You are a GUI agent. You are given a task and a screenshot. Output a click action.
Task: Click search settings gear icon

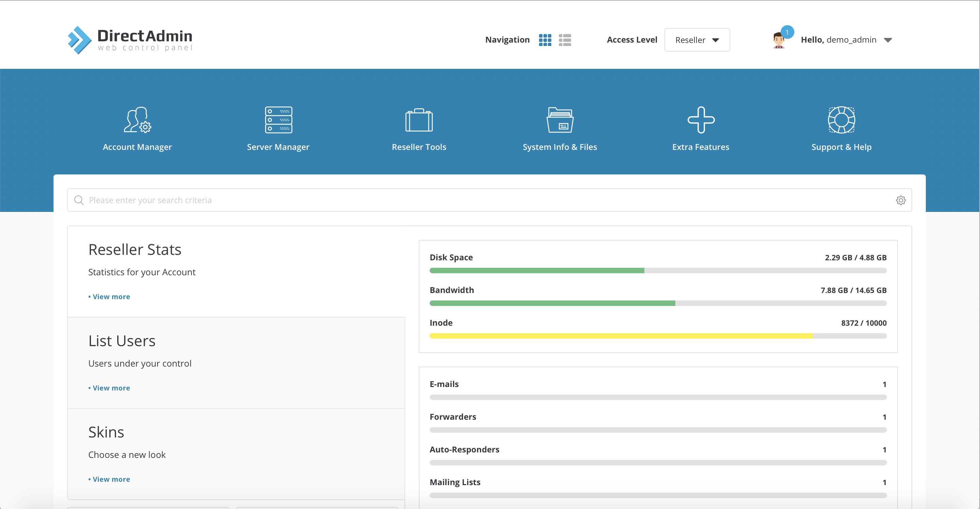901,200
